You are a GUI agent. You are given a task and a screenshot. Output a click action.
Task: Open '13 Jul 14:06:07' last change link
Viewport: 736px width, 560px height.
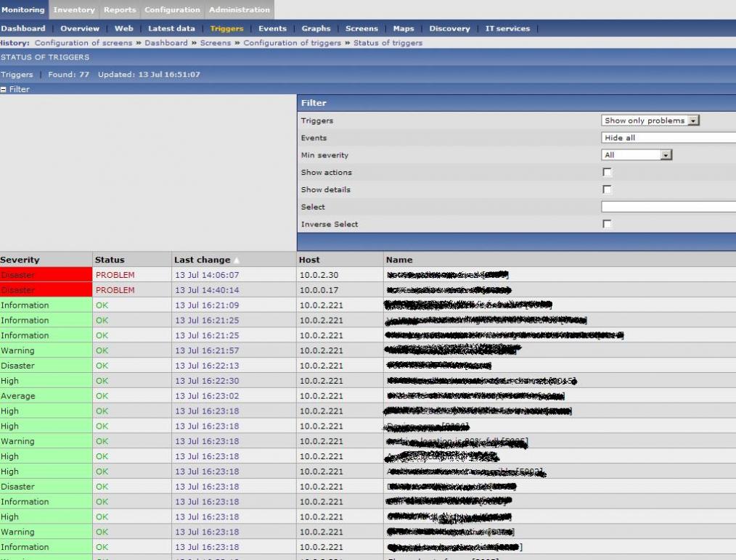coord(207,275)
